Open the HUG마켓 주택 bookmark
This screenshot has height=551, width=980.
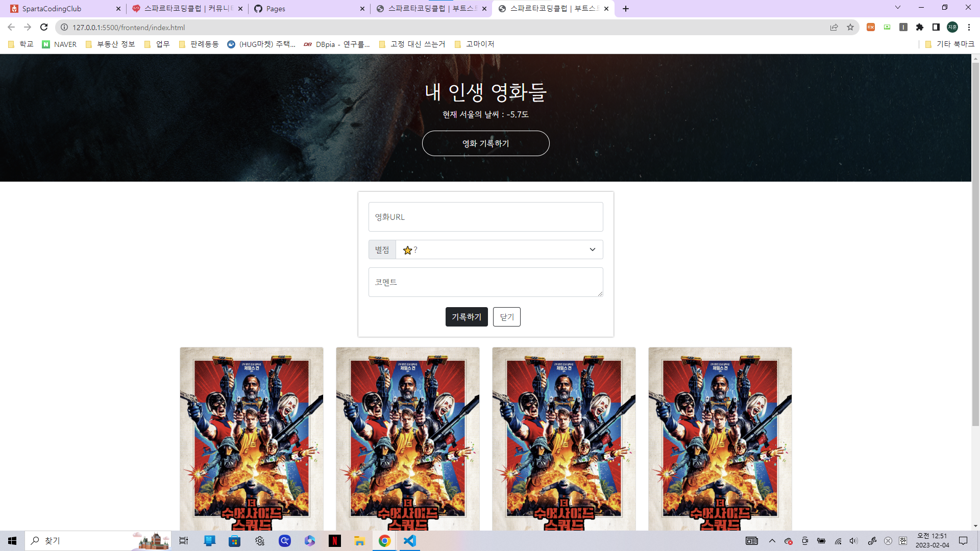[x=261, y=44]
